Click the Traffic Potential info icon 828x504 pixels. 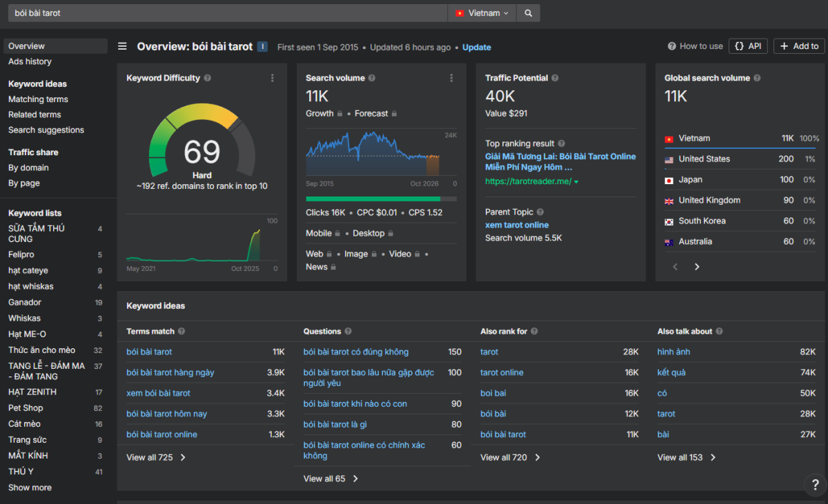pyautogui.click(x=555, y=79)
